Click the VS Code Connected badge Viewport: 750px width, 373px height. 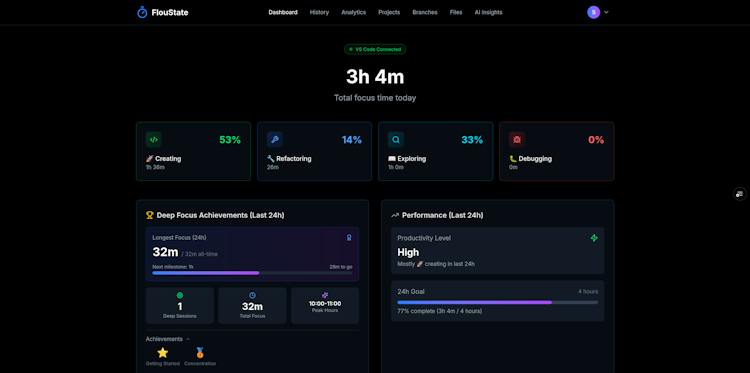(x=375, y=49)
